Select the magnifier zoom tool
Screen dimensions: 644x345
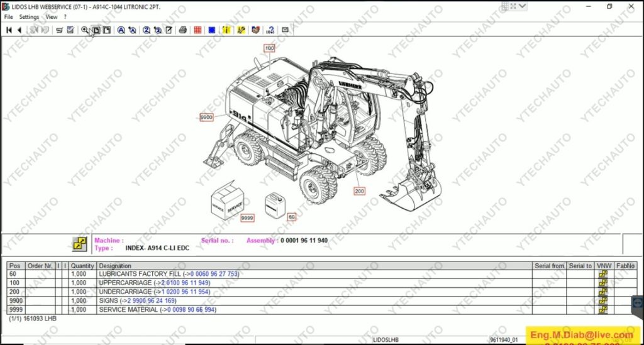tap(85, 30)
